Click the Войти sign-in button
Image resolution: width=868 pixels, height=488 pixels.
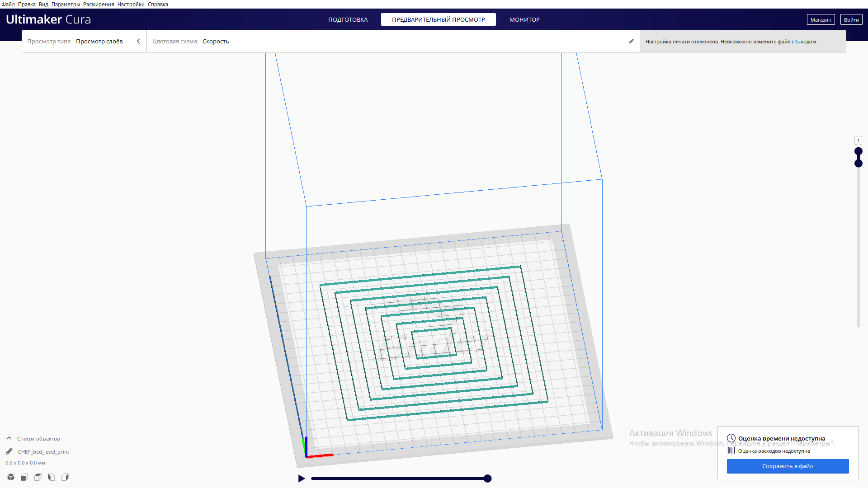tap(851, 19)
